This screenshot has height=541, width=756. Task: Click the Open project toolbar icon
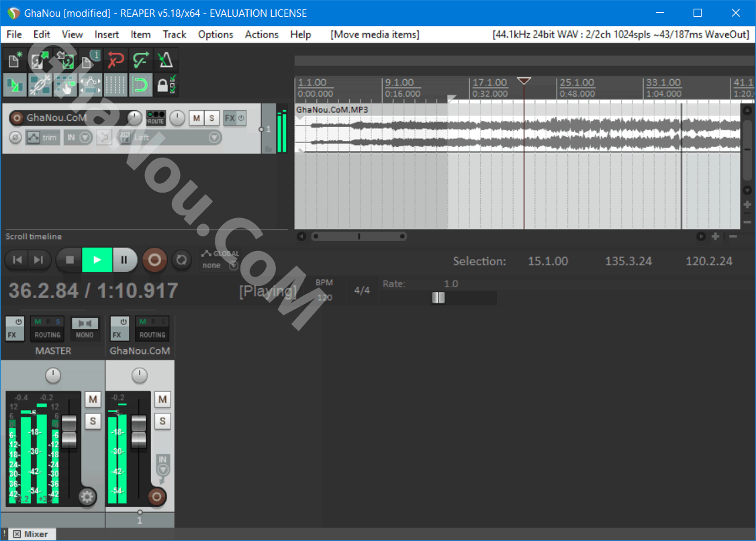tap(40, 60)
